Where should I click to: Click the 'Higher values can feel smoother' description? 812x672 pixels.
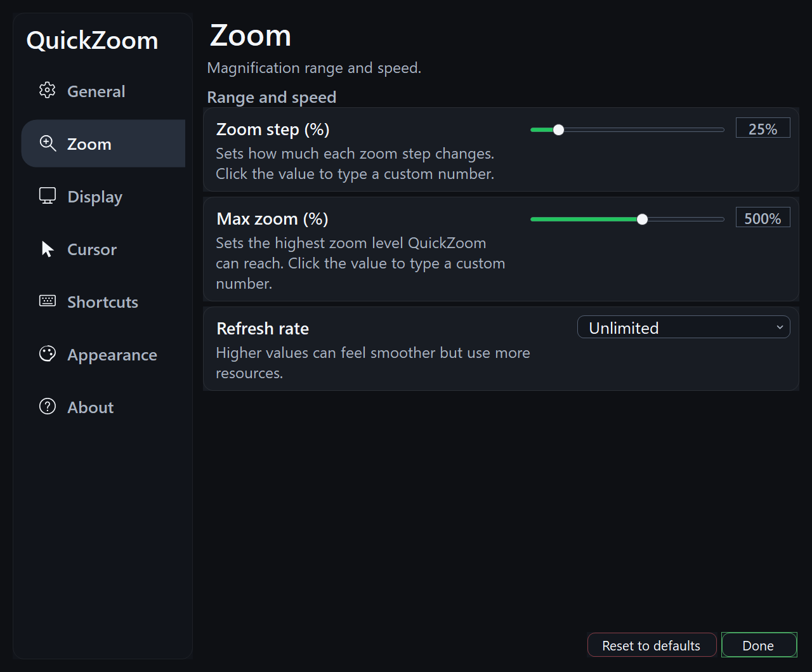[x=373, y=363]
